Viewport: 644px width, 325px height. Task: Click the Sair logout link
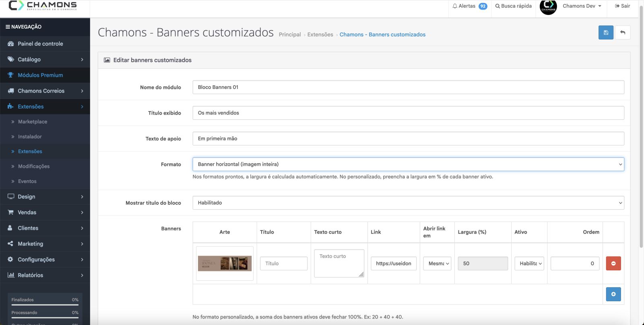622,6
